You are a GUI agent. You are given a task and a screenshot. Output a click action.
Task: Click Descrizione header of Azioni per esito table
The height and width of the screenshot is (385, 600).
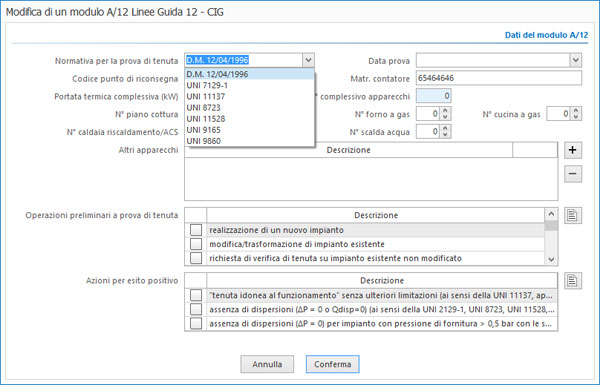coord(382,281)
